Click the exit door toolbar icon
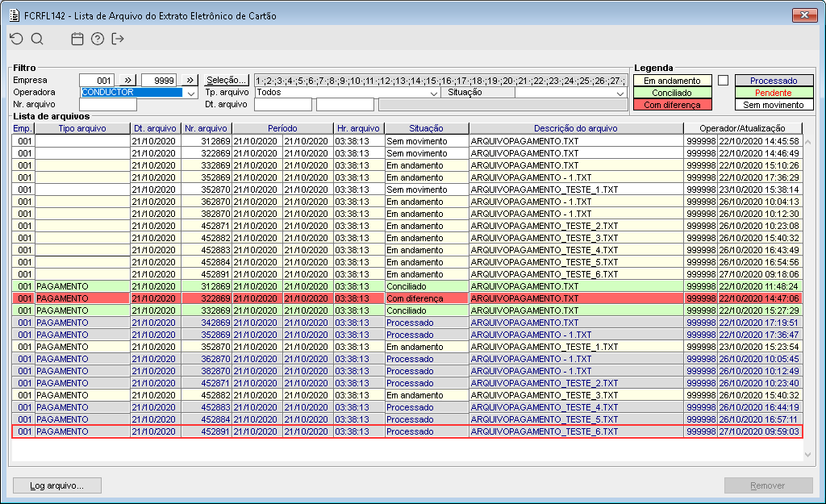Viewport: 826px width, 504px height. click(x=119, y=39)
